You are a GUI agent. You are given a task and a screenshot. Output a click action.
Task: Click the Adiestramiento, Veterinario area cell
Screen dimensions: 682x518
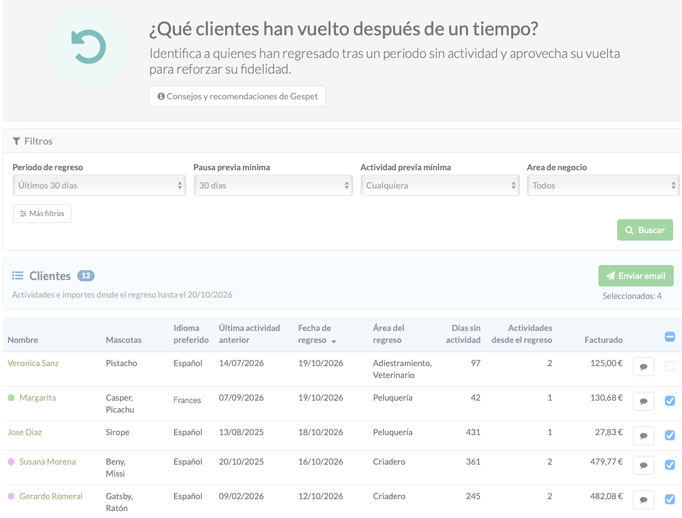402,369
